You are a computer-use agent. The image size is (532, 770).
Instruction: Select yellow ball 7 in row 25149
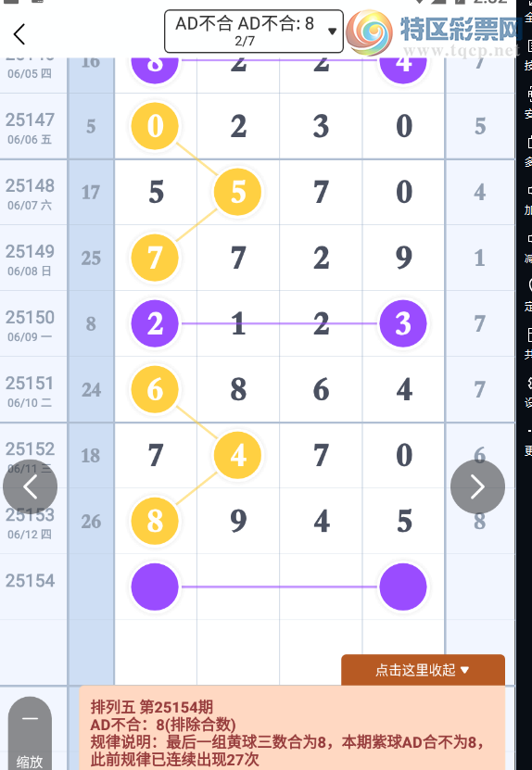(155, 258)
